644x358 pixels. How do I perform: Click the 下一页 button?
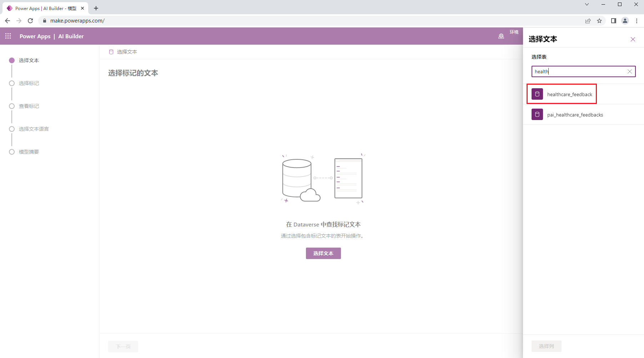click(x=123, y=347)
